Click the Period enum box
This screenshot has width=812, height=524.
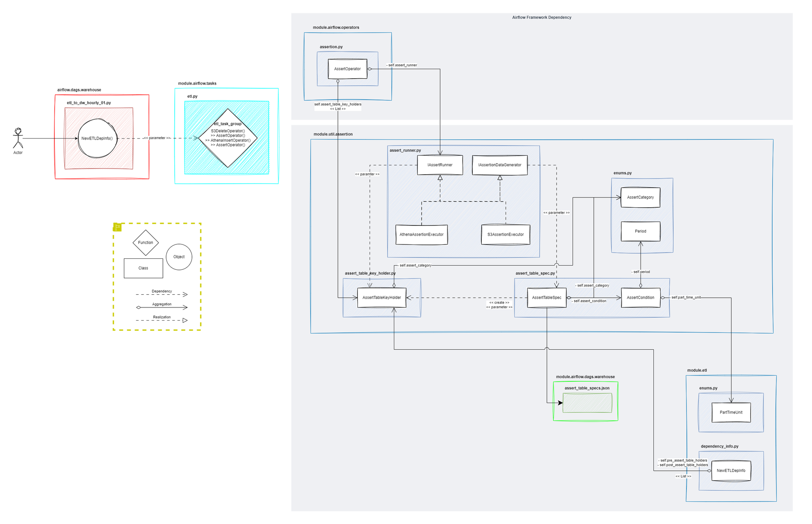pos(640,231)
